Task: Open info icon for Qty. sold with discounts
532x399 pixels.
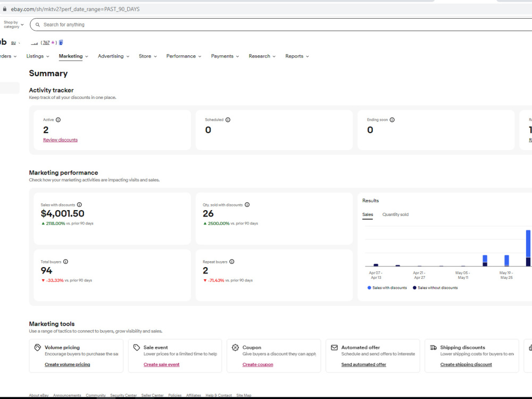Action: pyautogui.click(x=247, y=205)
